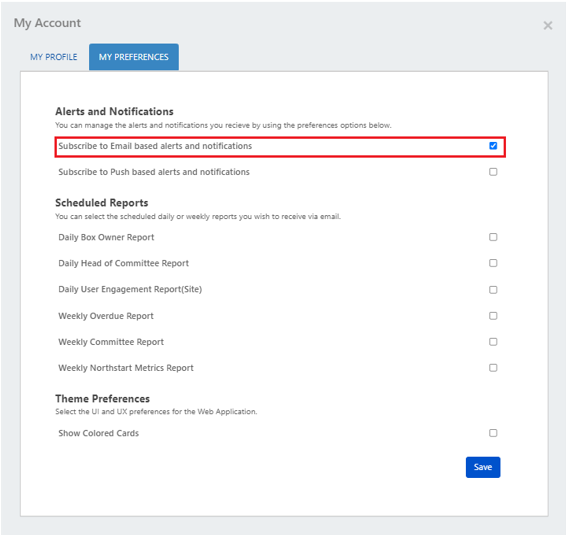Switch to the My Profile tab
Viewport: 566px width, 535px height.
pos(53,57)
